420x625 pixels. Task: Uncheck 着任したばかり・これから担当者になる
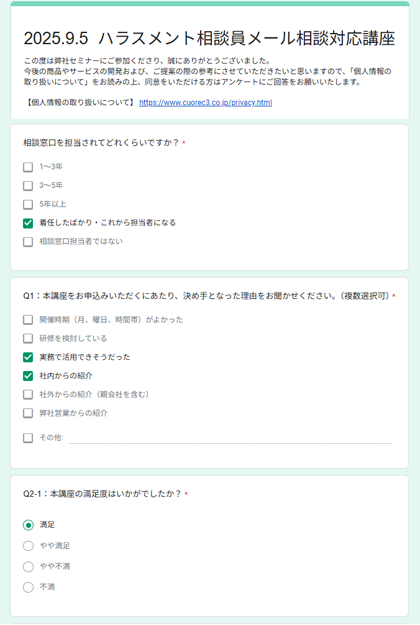coord(28,223)
